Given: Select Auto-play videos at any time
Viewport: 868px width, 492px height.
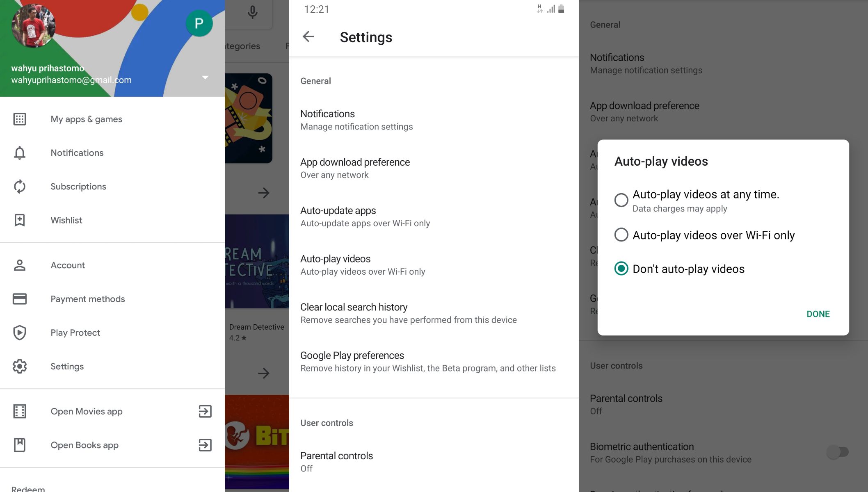Looking at the screenshot, I should [621, 200].
